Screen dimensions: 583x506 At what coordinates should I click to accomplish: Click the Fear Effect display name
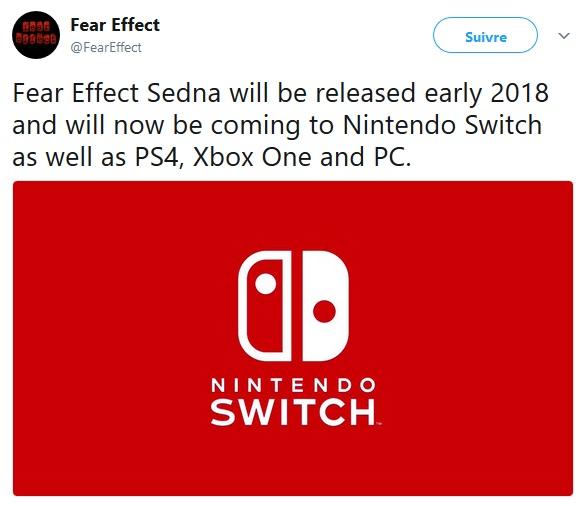(115, 25)
